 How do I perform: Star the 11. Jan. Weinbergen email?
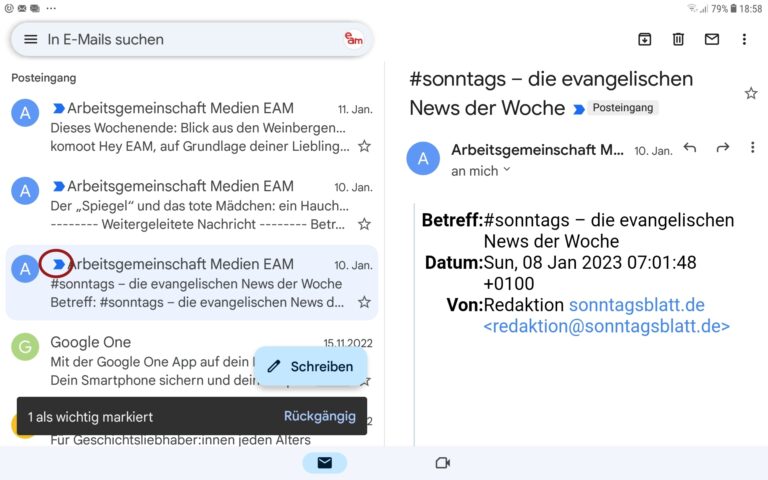coord(364,146)
